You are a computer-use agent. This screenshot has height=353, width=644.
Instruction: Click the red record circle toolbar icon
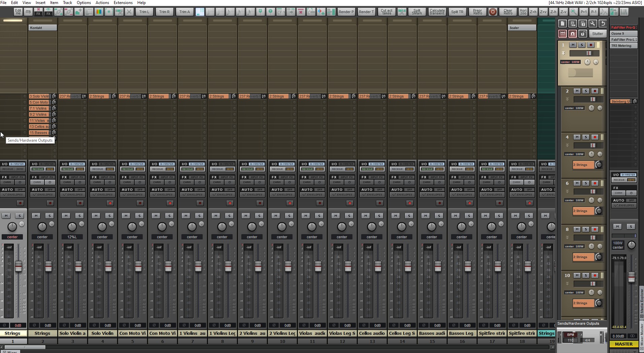(493, 12)
